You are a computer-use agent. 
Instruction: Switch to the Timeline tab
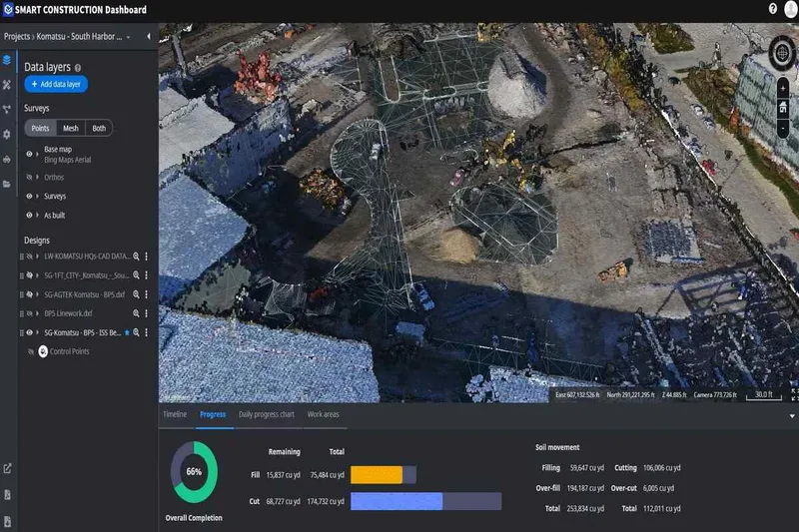(x=175, y=414)
